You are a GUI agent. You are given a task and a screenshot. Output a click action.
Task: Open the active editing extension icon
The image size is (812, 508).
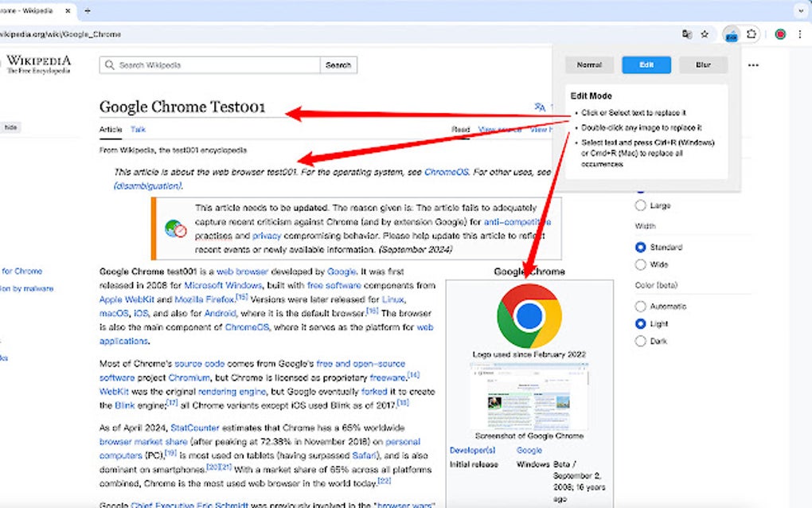click(732, 34)
